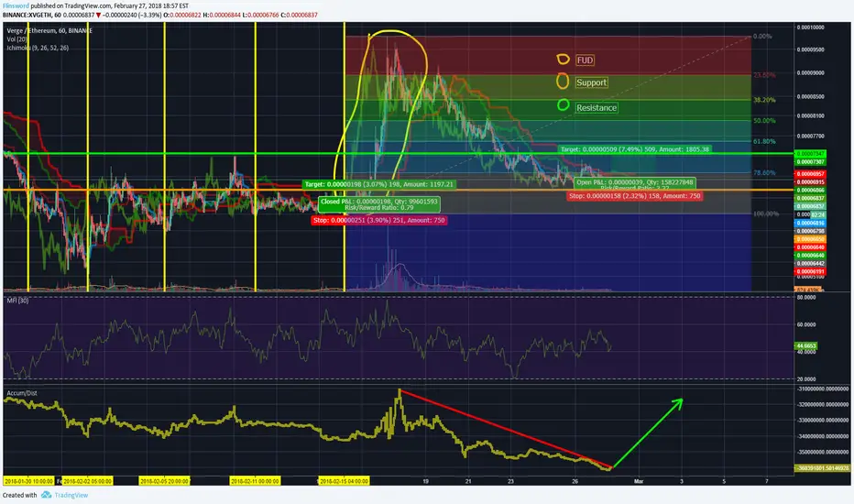Image resolution: width=854 pixels, height=504 pixels.
Task: Click the 0.00007307 price tag
Action: click(x=810, y=162)
